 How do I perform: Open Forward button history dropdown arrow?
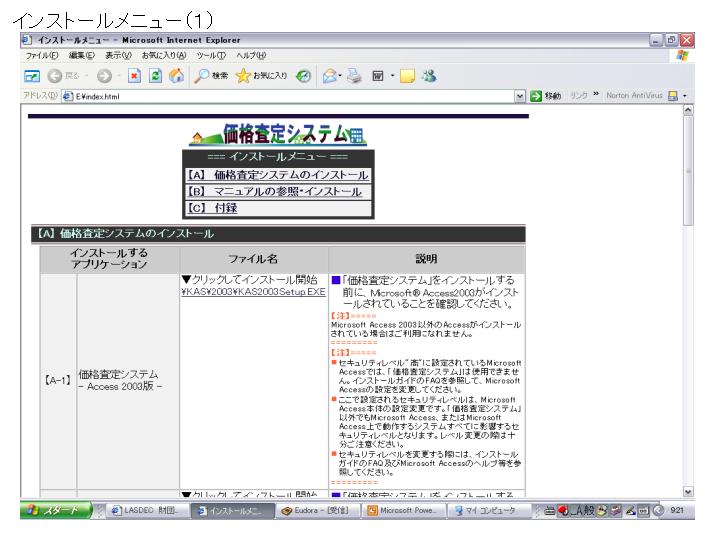click(118, 76)
